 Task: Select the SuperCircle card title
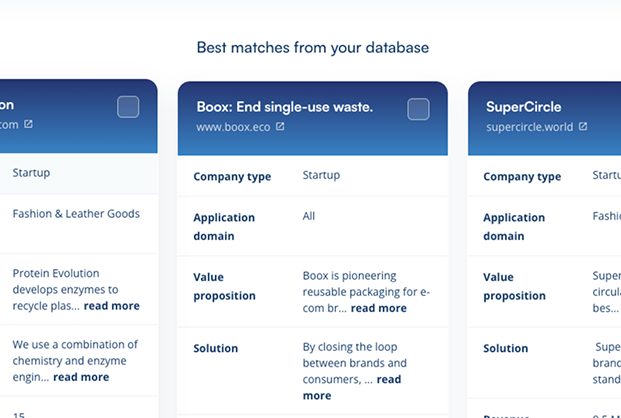click(x=524, y=107)
